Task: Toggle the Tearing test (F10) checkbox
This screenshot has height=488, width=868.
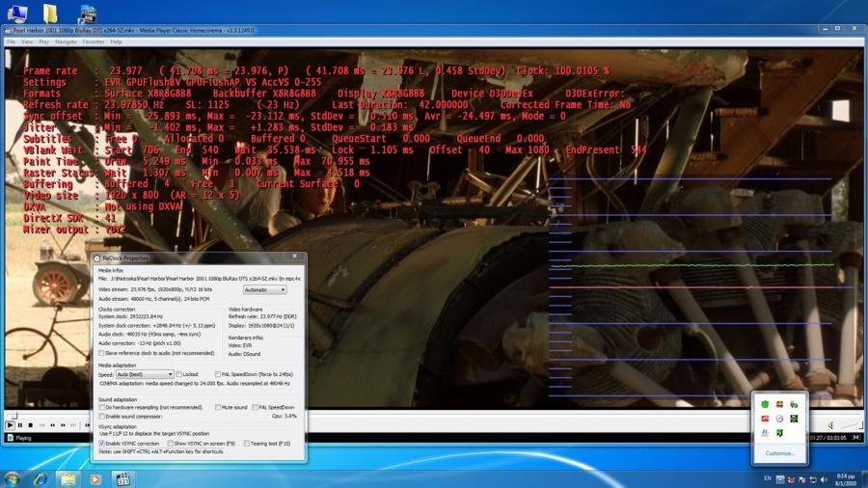Action: pyautogui.click(x=246, y=444)
